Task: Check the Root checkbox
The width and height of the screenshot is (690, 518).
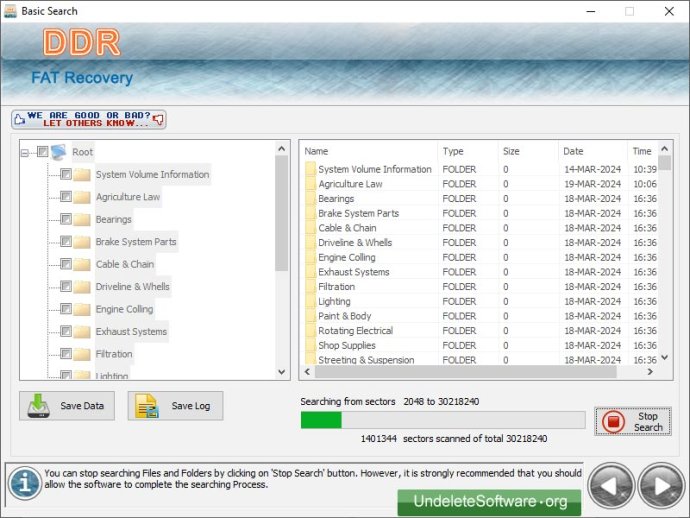Action: point(43,152)
